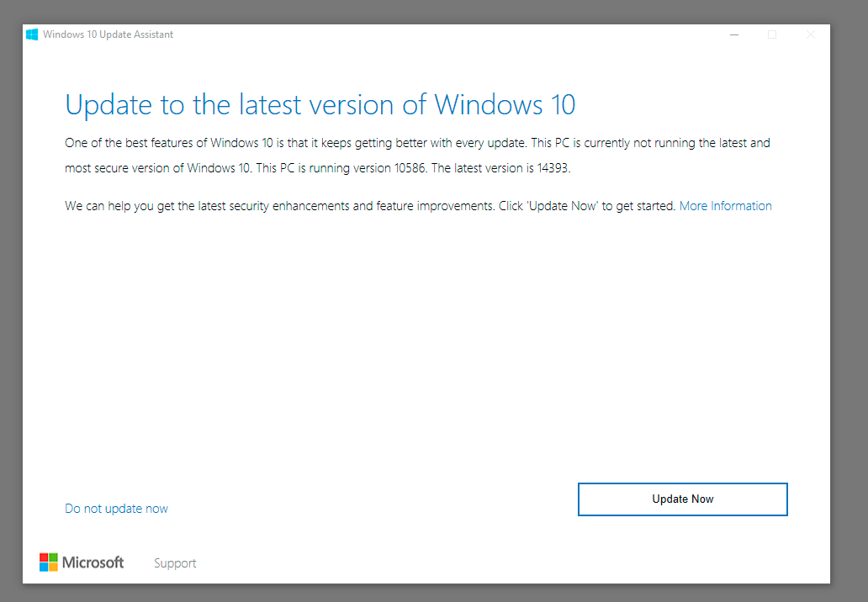Minimize the Update Assistant window
Viewport: 868px width, 602px height.
click(733, 34)
